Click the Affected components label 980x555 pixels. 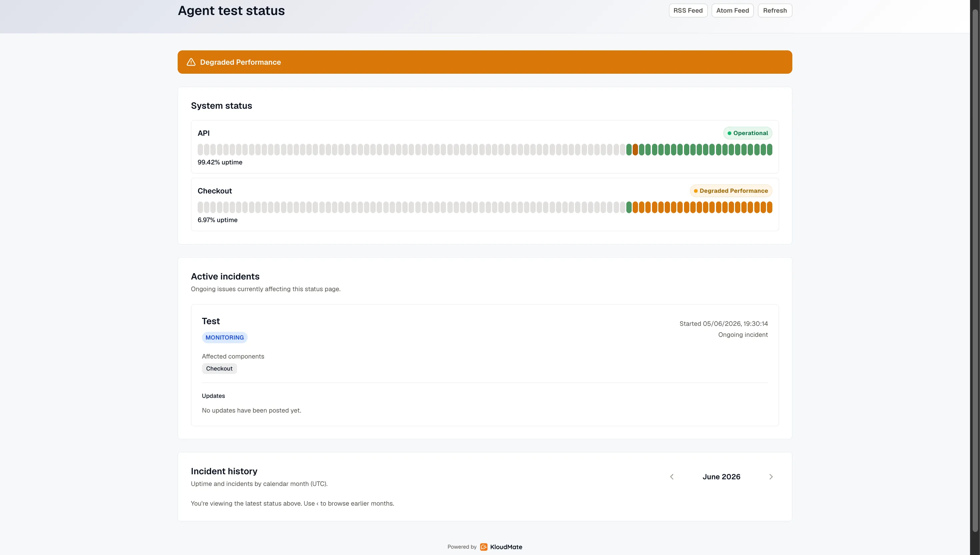(233, 356)
